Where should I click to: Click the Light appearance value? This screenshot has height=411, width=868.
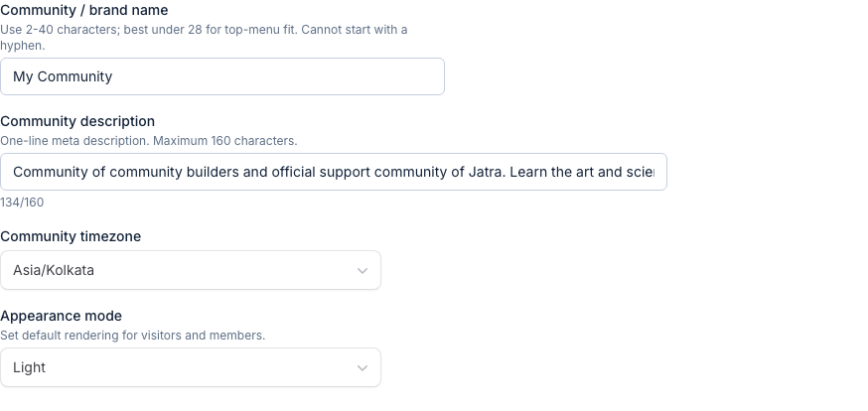pos(30,367)
